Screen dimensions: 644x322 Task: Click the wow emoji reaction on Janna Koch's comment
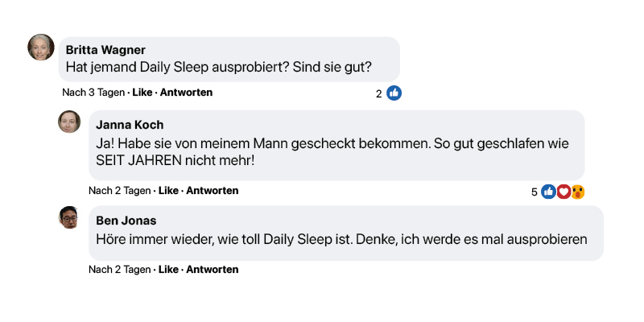coord(577,192)
